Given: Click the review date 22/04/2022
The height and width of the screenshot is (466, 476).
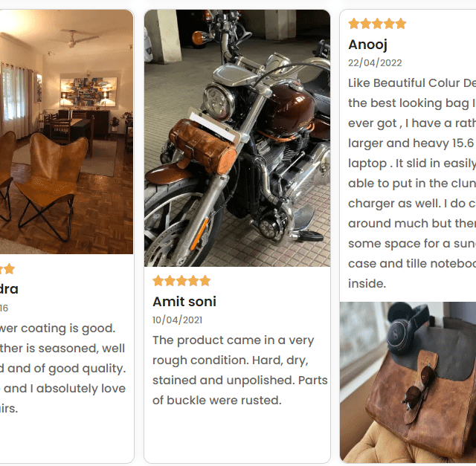Looking at the screenshot, I should point(375,62).
